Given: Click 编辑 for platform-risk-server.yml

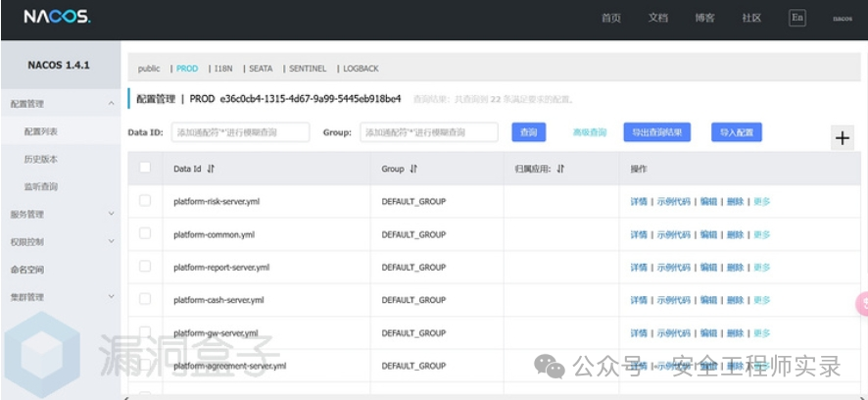Looking at the screenshot, I should pyautogui.click(x=708, y=202).
